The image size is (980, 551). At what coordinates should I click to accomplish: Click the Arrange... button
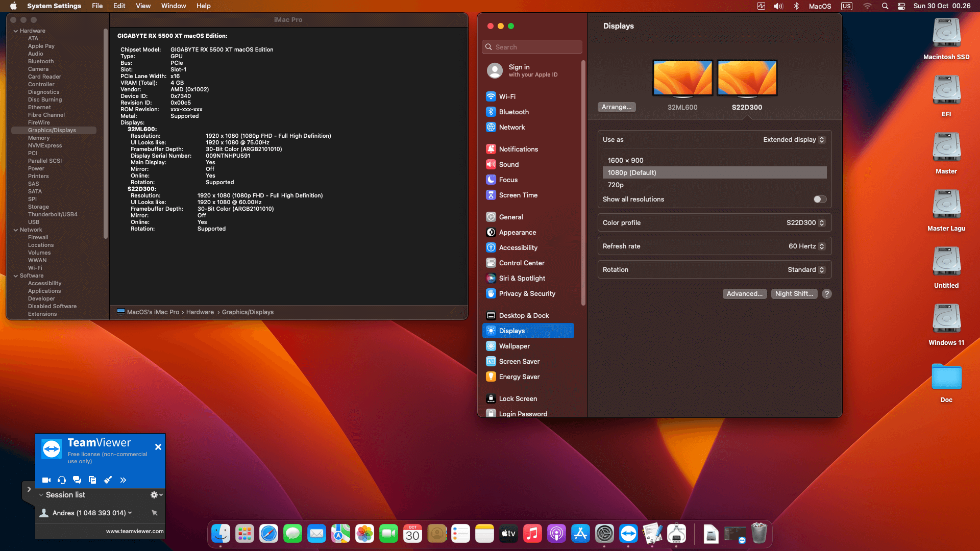(x=616, y=107)
